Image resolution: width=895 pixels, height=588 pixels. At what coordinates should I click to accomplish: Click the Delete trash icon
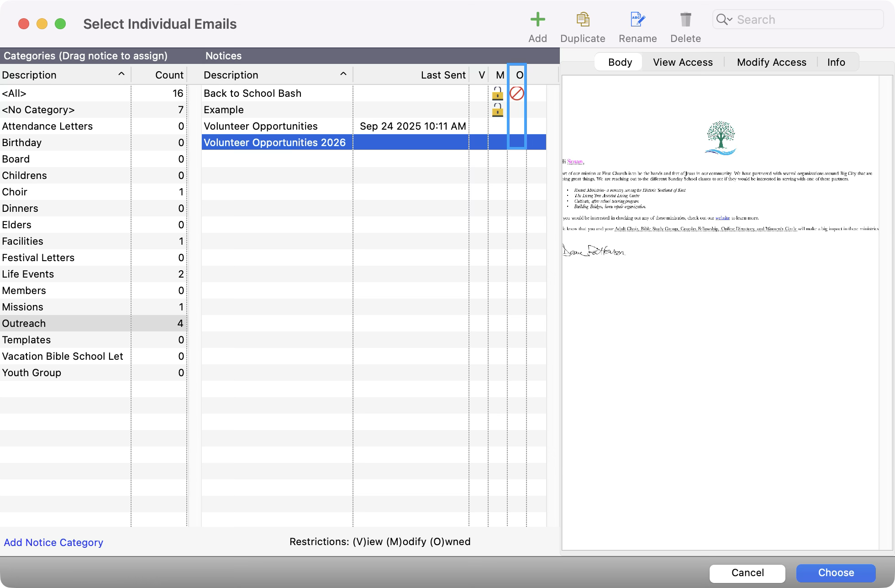[x=685, y=20]
